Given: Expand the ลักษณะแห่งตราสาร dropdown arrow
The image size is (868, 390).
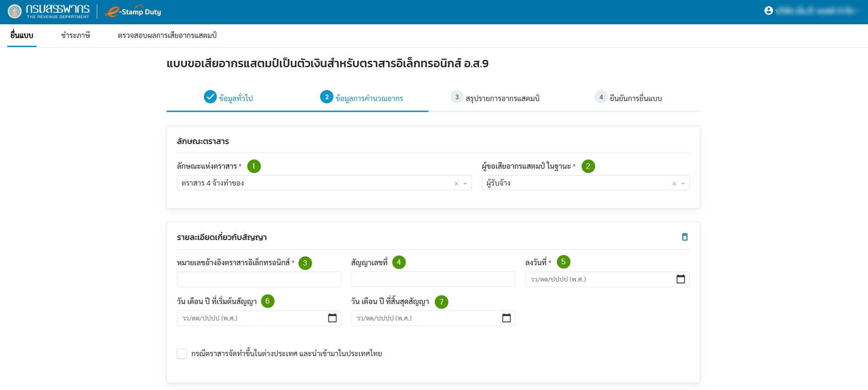Looking at the screenshot, I should point(465,184).
